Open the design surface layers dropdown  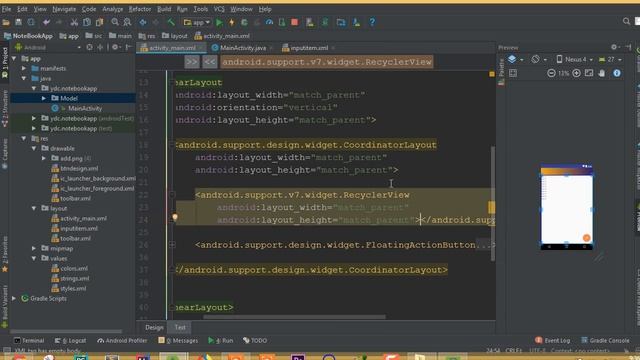click(515, 60)
